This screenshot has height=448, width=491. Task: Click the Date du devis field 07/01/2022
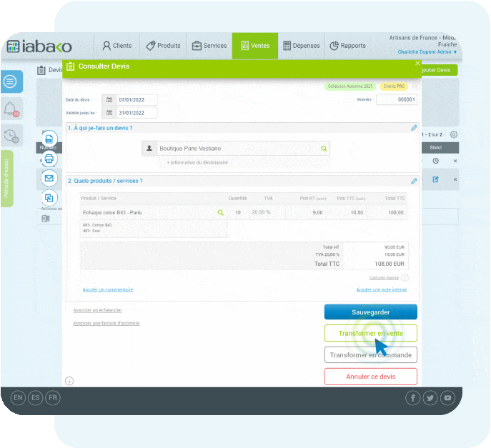pos(137,100)
